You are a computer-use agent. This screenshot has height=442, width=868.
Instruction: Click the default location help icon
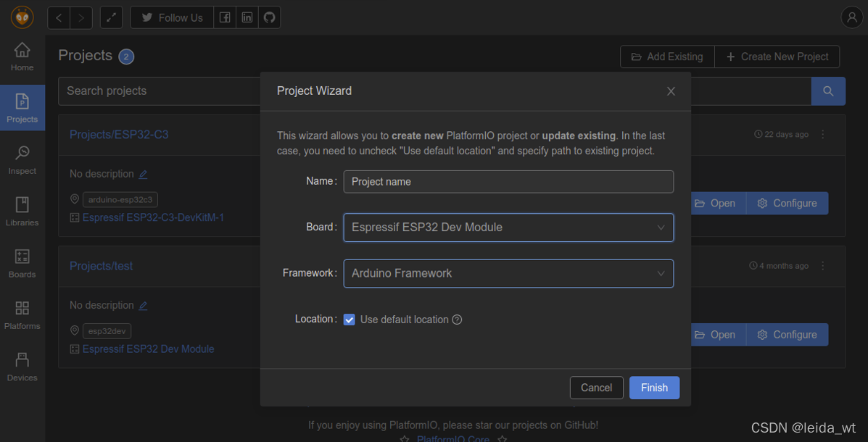pyautogui.click(x=457, y=320)
